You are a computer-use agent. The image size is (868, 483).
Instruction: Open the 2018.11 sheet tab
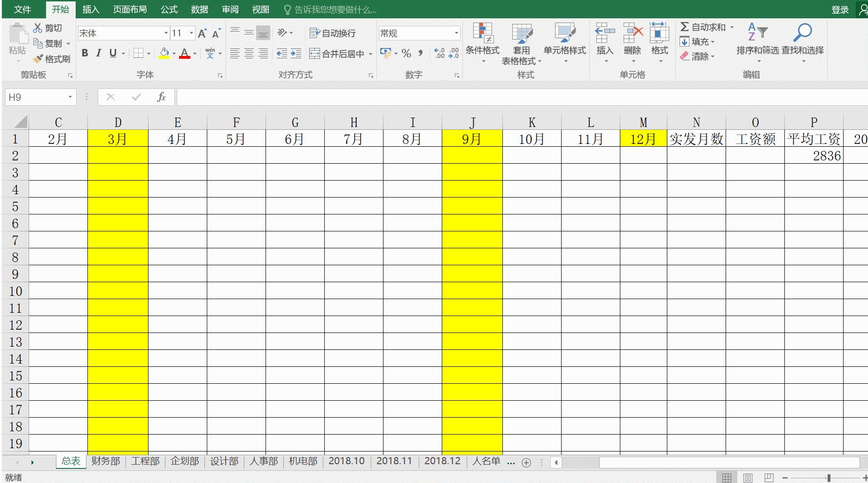(394, 461)
